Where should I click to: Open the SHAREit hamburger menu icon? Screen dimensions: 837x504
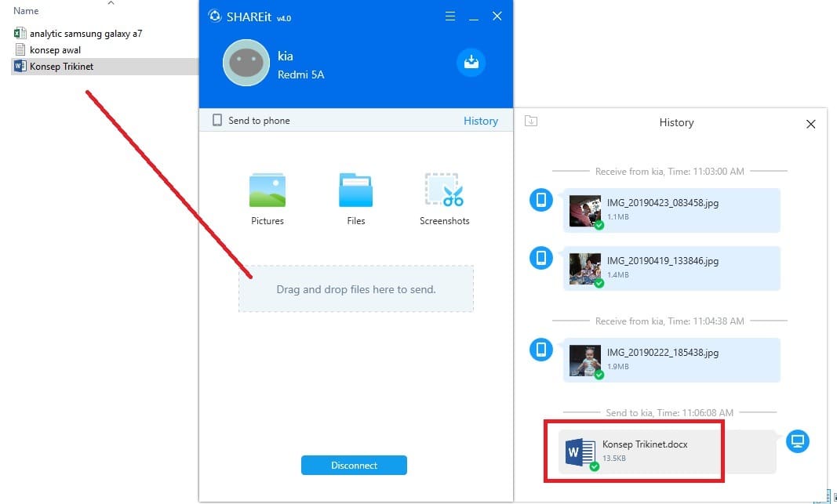(x=449, y=16)
